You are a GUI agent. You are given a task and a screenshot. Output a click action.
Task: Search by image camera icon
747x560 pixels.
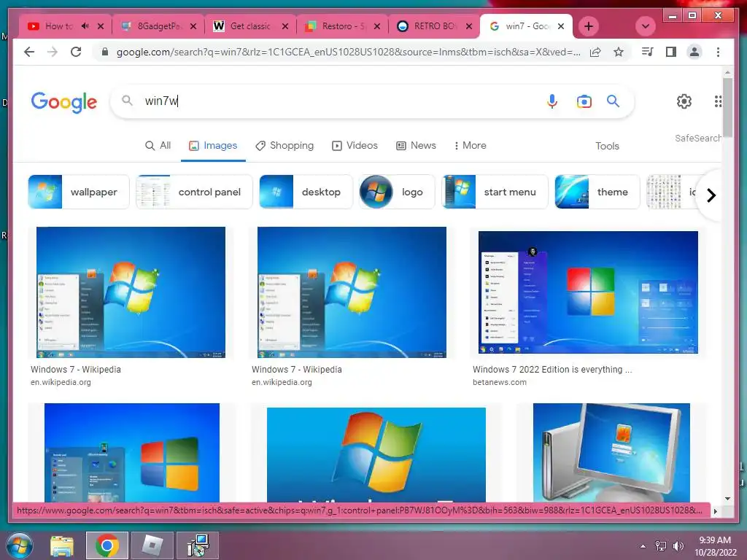point(584,101)
